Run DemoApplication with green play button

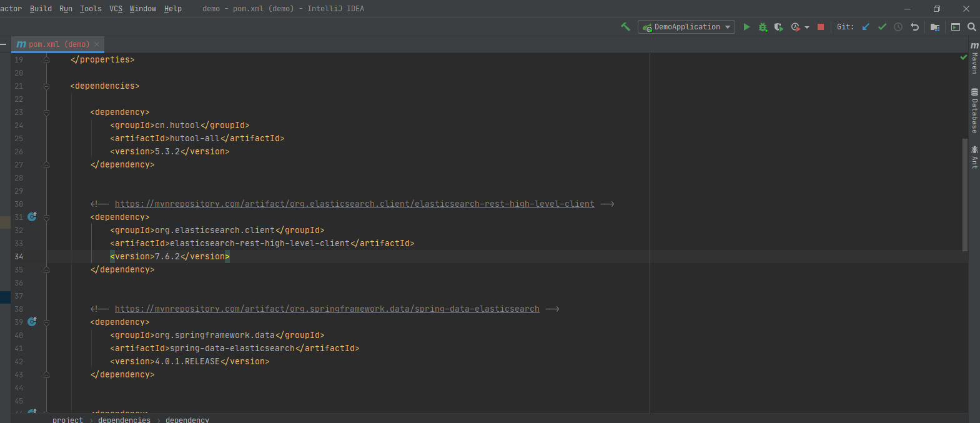click(746, 27)
